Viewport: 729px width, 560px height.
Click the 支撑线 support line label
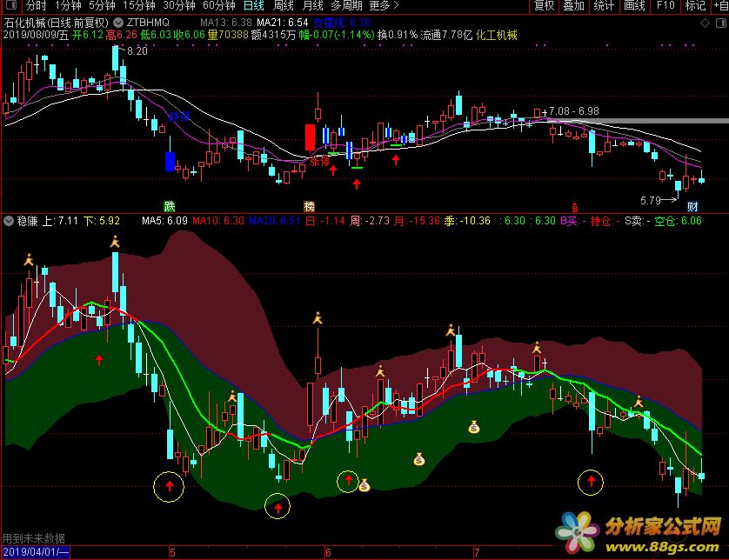342,23
